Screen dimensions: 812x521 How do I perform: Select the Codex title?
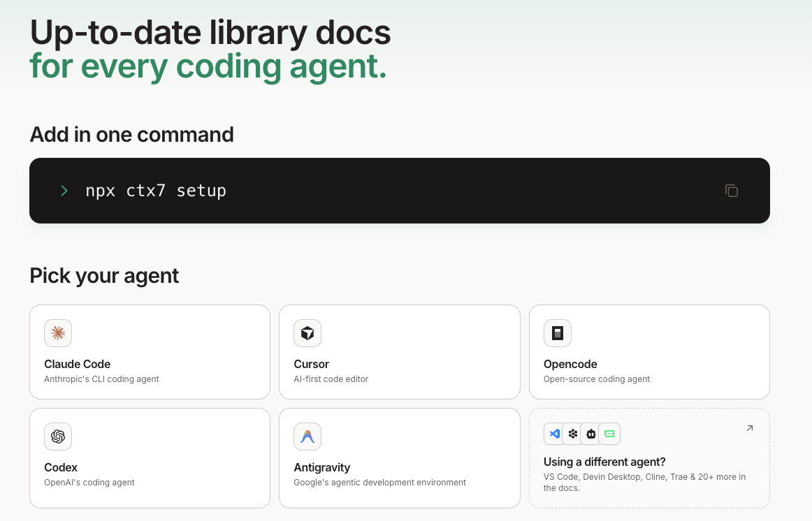[x=61, y=468]
